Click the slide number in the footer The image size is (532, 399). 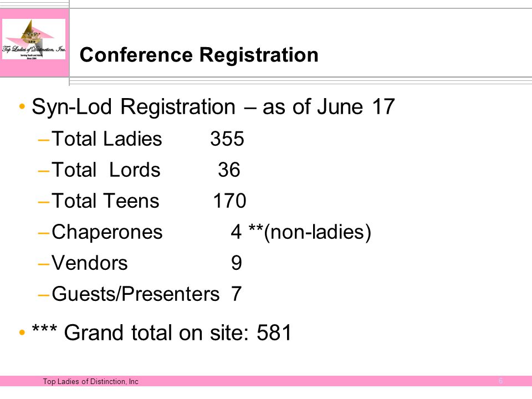coord(501,381)
